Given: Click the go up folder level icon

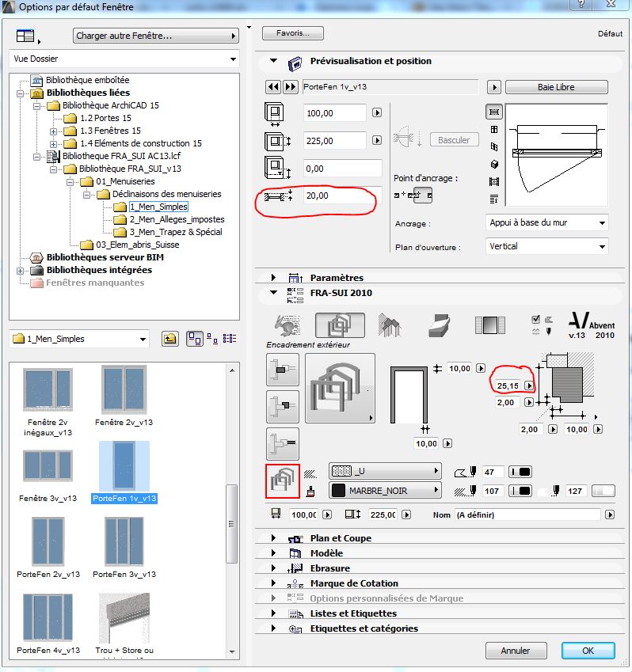Looking at the screenshot, I should pos(170,339).
